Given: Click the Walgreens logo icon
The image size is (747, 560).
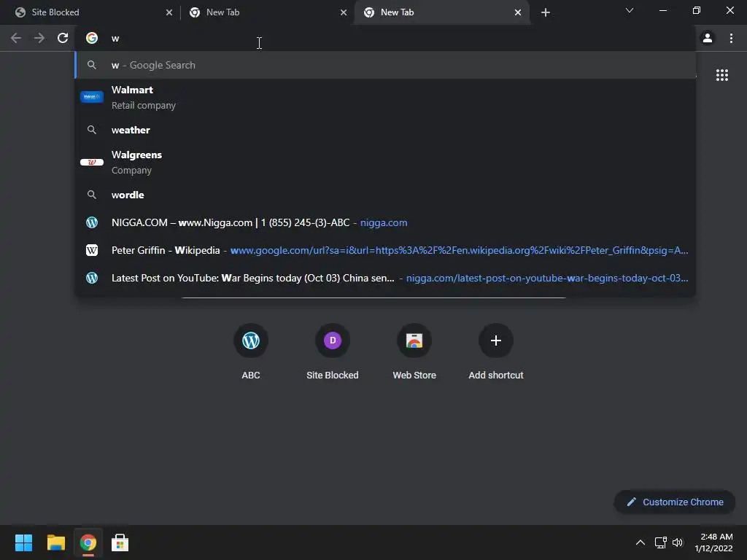Looking at the screenshot, I should coord(92,163).
